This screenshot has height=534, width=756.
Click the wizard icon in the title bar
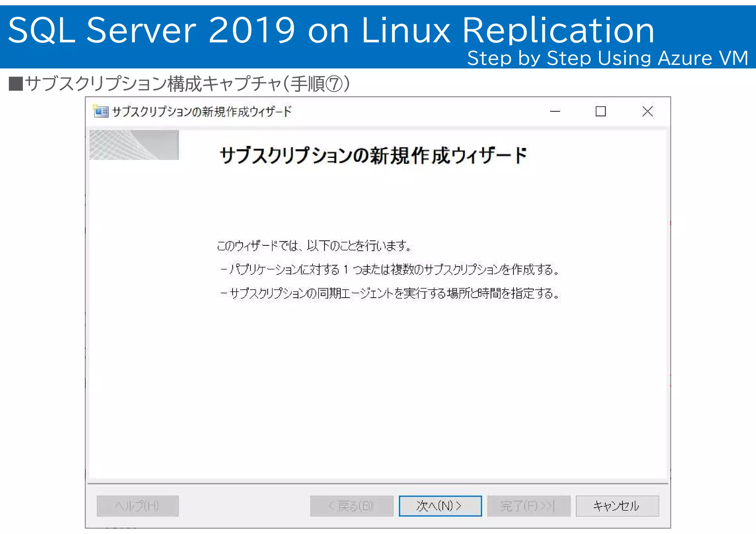101,111
